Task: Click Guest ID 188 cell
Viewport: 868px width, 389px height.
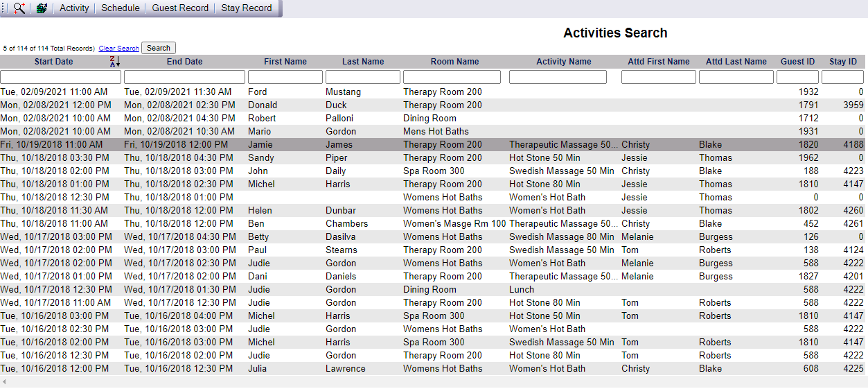Action: point(810,171)
